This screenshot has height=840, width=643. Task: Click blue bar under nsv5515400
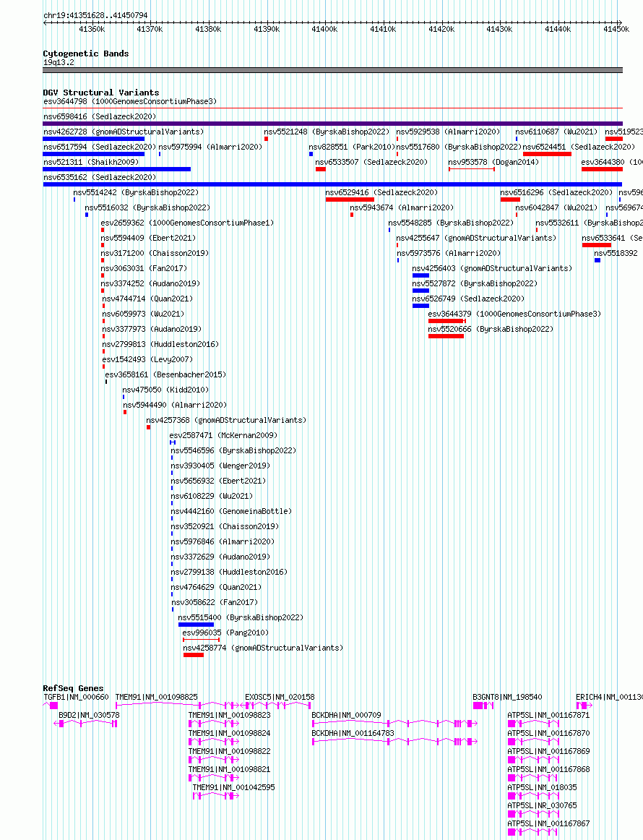[x=196, y=625]
